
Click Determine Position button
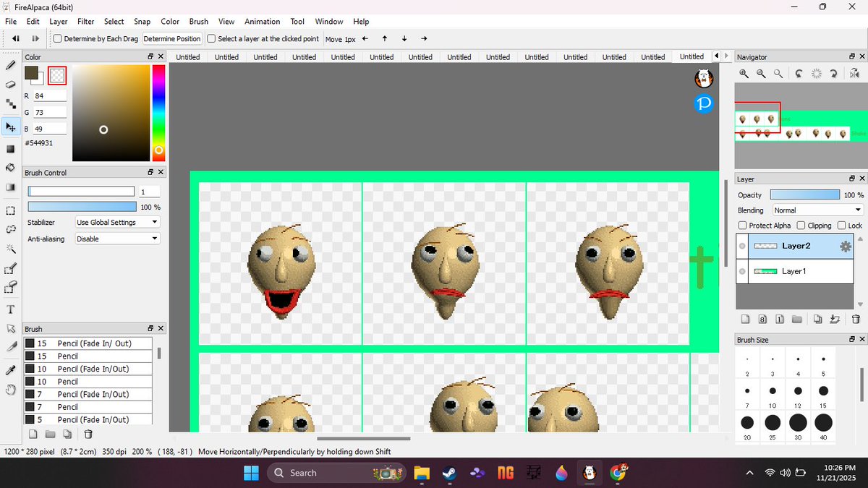coord(172,39)
